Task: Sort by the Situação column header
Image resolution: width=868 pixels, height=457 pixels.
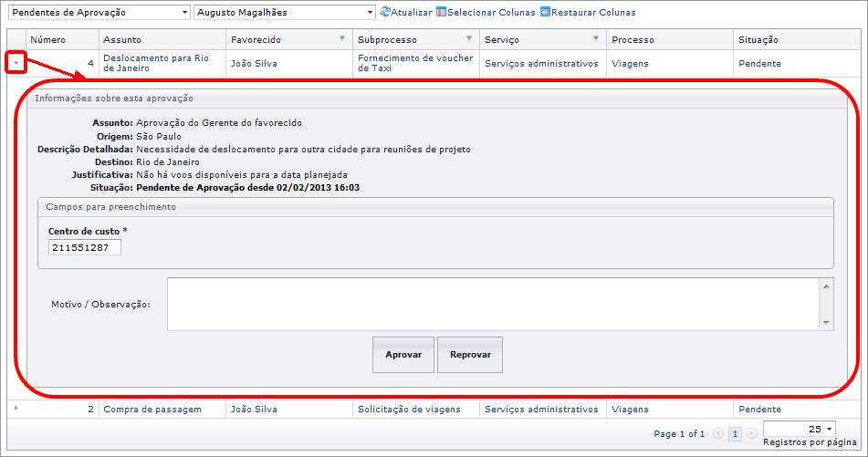Action: 797,39
